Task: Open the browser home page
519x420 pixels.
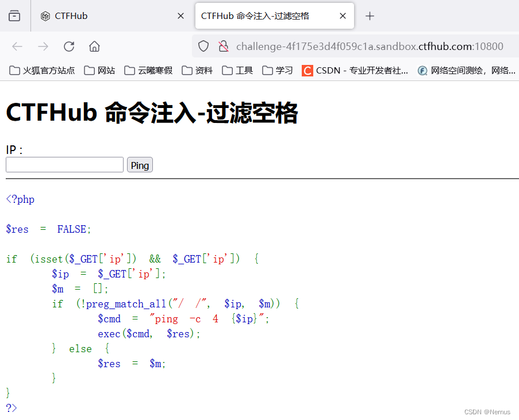Action: click(x=94, y=47)
